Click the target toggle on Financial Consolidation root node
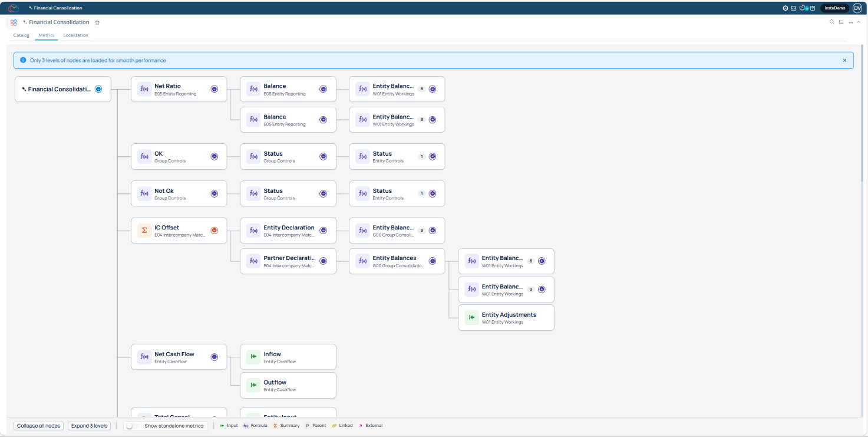868x437 pixels. click(x=99, y=88)
